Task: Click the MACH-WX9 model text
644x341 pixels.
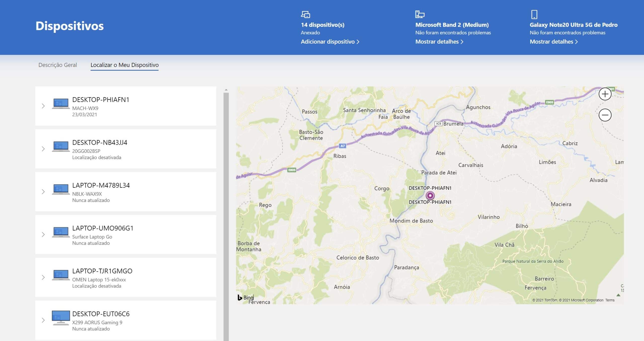Action: click(85, 108)
